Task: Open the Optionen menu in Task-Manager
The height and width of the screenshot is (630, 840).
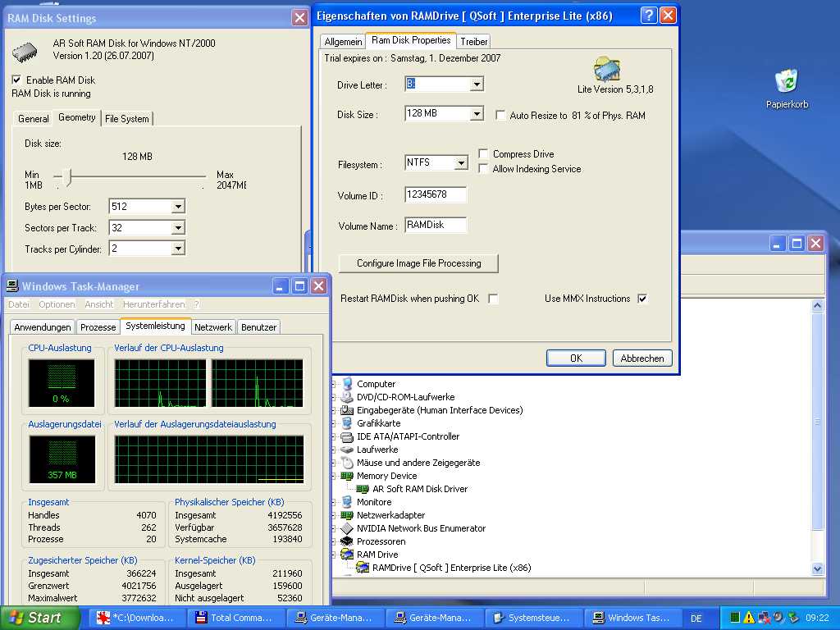Action: pos(57,304)
